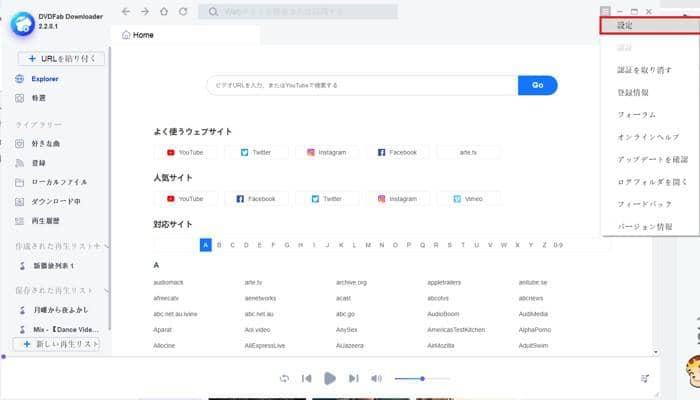Click the DVDFab Downloader logo

coord(22,24)
